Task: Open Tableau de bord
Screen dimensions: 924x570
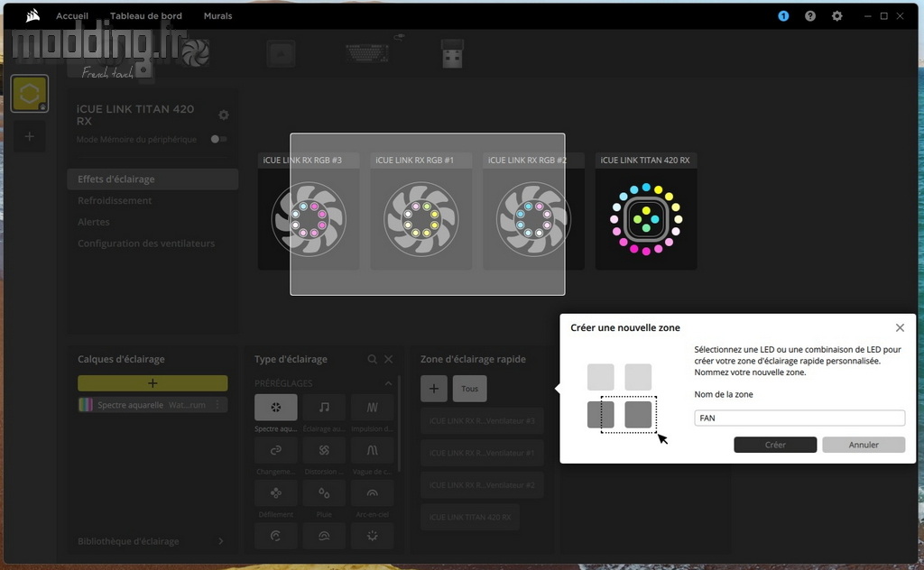Action: (x=146, y=16)
